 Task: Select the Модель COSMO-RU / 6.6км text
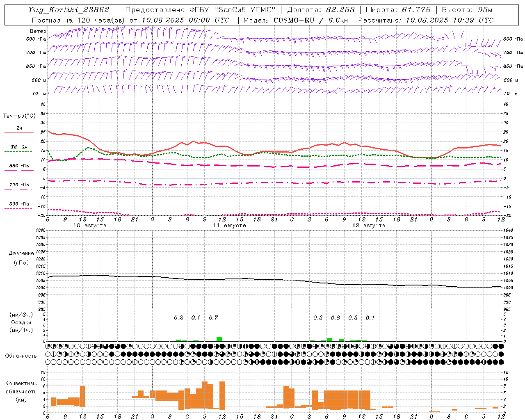tap(295, 20)
